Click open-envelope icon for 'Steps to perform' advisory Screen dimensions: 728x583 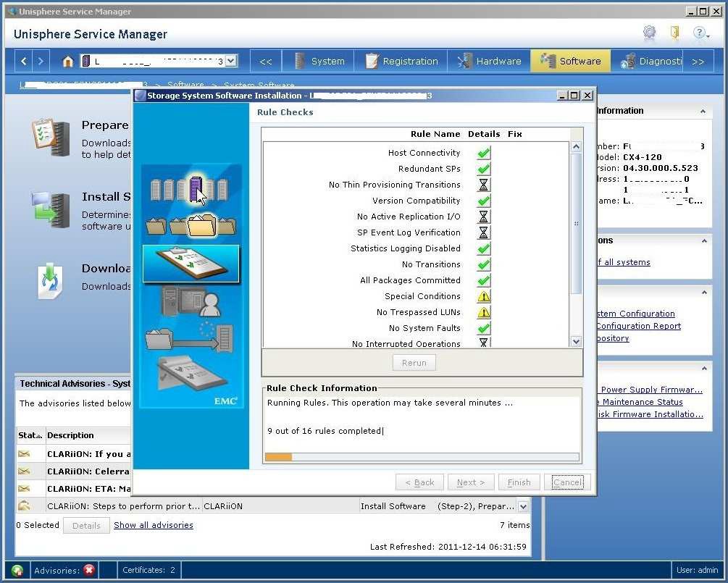click(24, 506)
